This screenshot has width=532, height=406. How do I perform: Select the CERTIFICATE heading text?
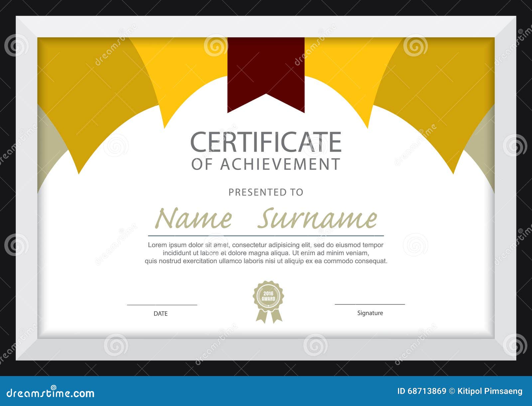pos(266,141)
